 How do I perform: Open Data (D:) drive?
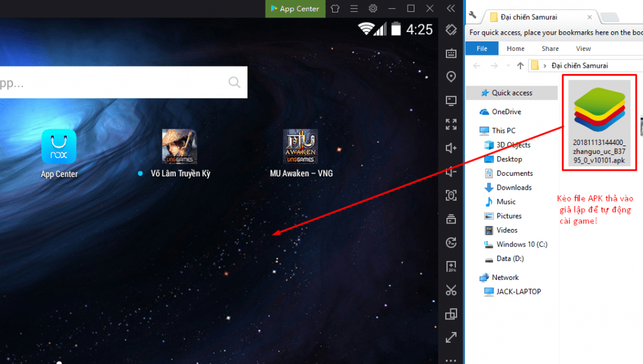click(x=510, y=258)
